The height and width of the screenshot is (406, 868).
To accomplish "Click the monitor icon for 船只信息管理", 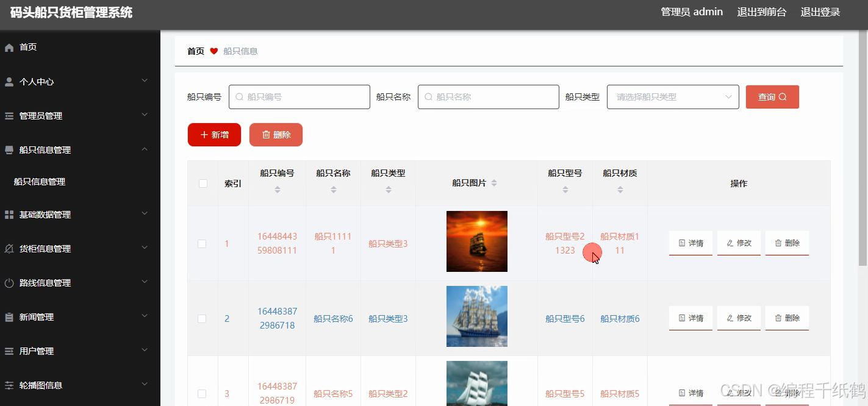I will 9,150.
